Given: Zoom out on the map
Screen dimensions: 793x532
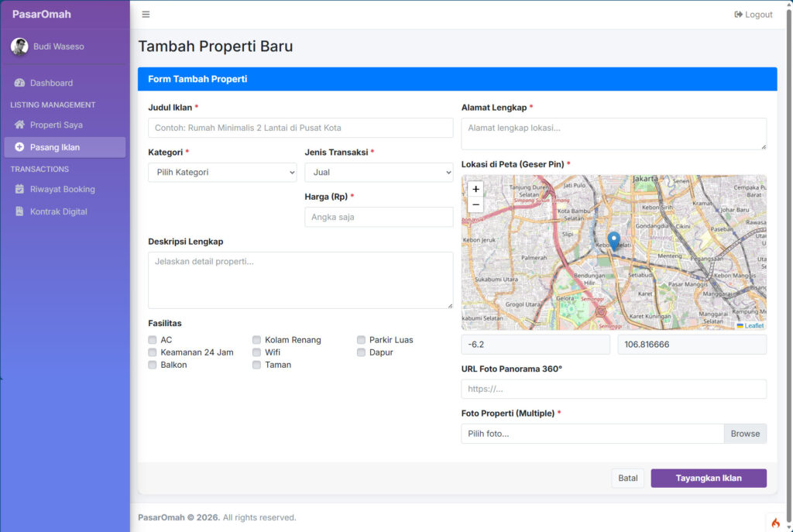Looking at the screenshot, I should click(475, 205).
